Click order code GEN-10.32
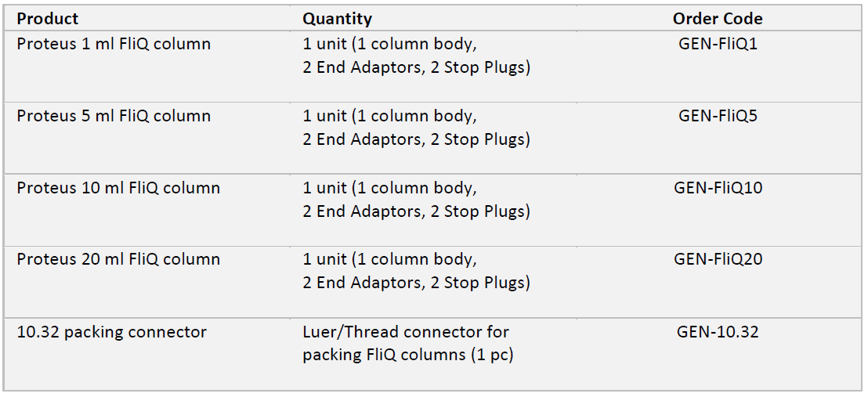Screen dimensions: 868x397 tap(718, 332)
